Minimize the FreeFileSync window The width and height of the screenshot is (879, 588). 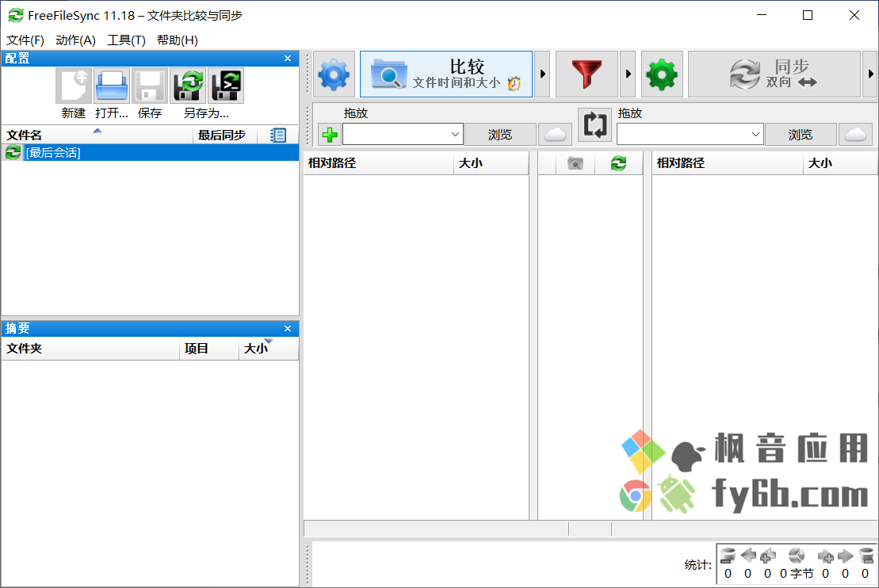pos(761,15)
